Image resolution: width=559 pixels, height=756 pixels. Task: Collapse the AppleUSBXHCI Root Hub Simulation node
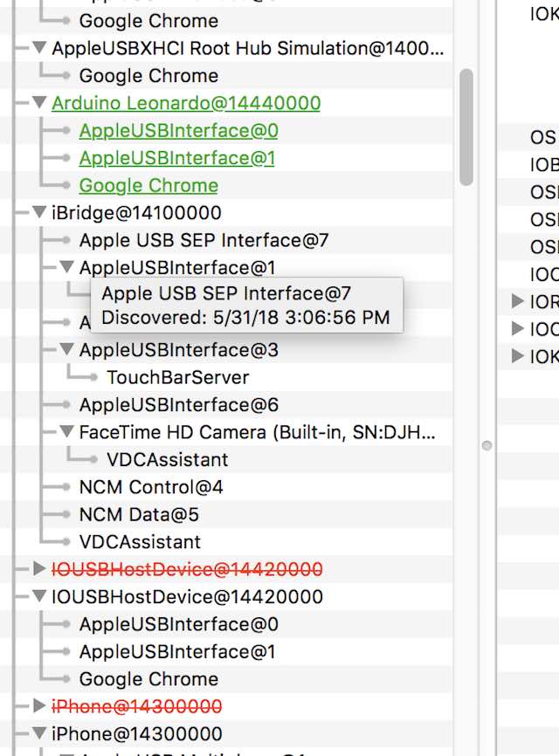coord(39,48)
